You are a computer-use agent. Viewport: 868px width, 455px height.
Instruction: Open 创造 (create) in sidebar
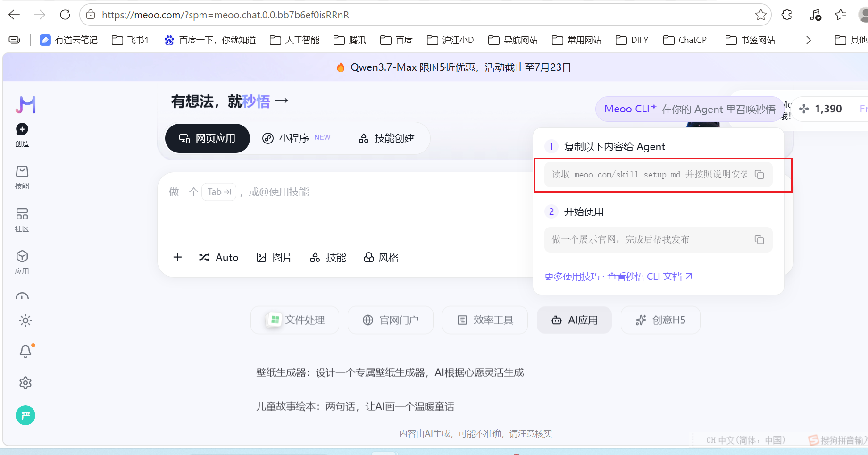[22, 135]
